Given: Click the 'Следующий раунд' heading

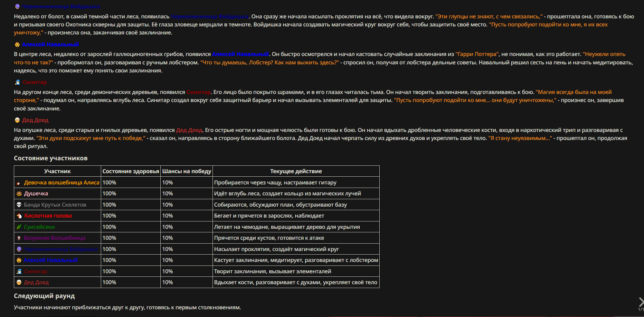Looking at the screenshot, I should click(x=44, y=296).
